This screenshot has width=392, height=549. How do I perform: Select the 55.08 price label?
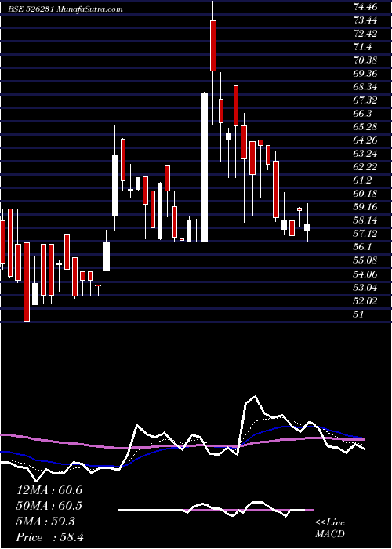(366, 260)
